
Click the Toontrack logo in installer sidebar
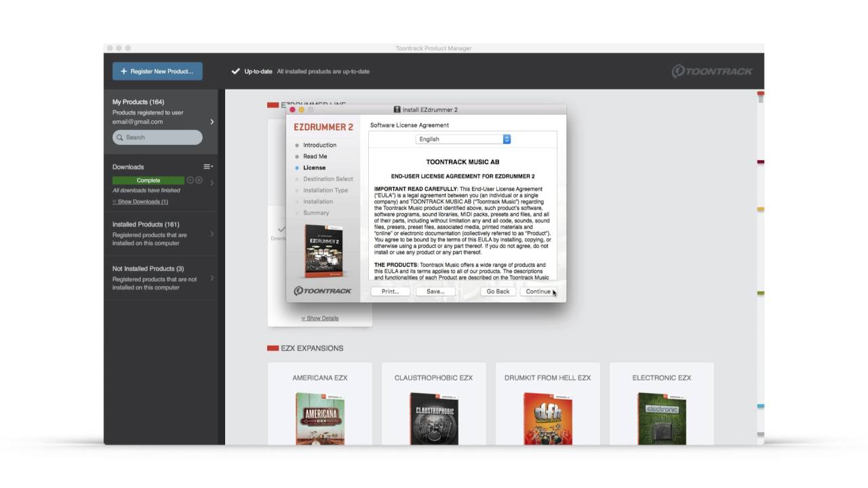pyautogui.click(x=323, y=291)
